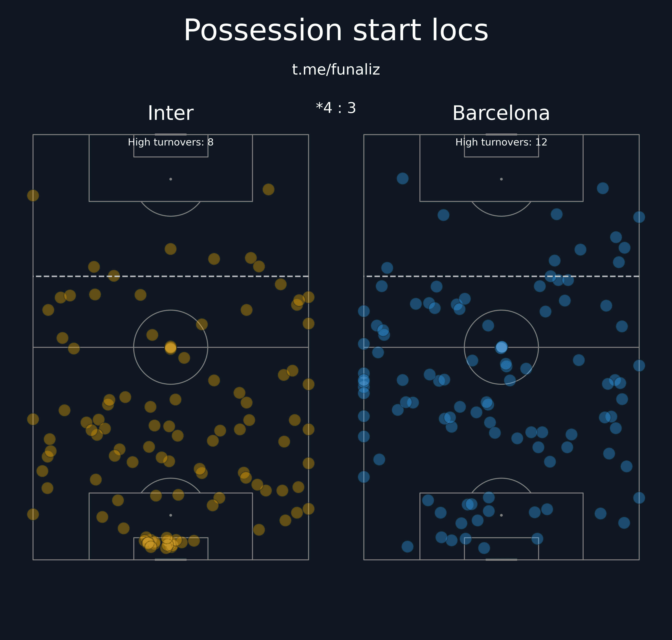Viewport: 672px width, 640px height.
Task: Click the dashed high-turnover line on Barcelona pitch
Action: (501, 276)
